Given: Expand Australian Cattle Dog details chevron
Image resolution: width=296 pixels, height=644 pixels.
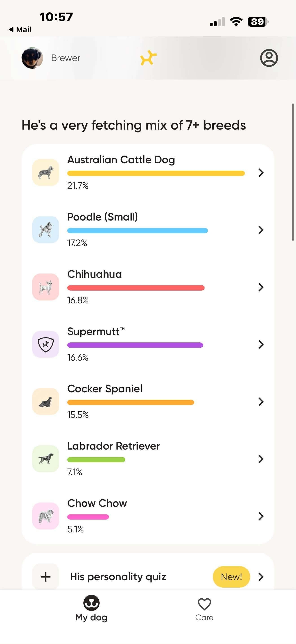Looking at the screenshot, I should point(261,172).
